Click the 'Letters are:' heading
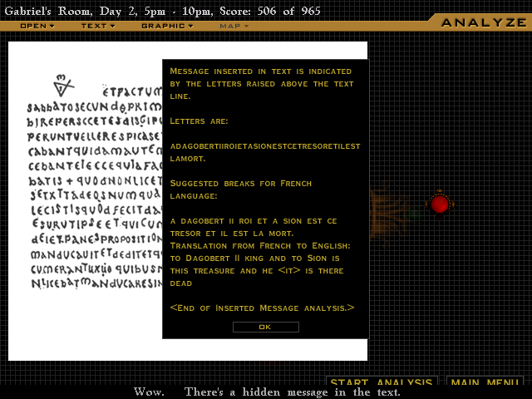Image resolution: width=532 pixels, height=399 pixels. click(199, 121)
